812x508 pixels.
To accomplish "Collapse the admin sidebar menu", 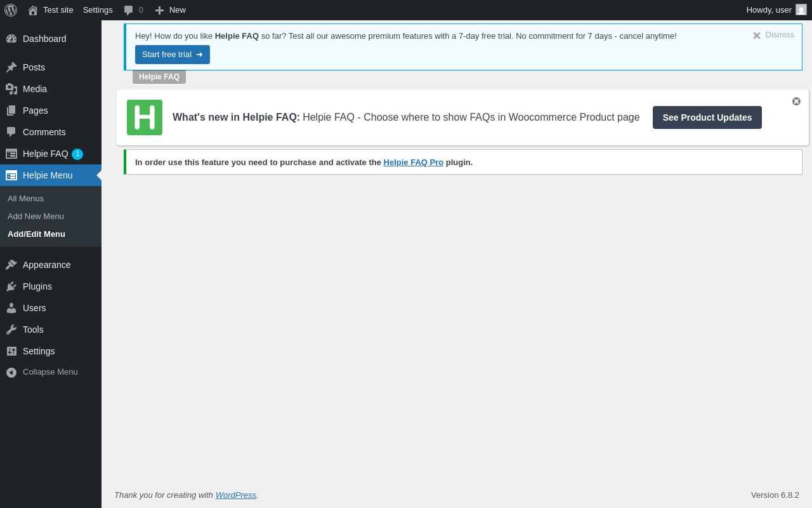I will point(50,372).
